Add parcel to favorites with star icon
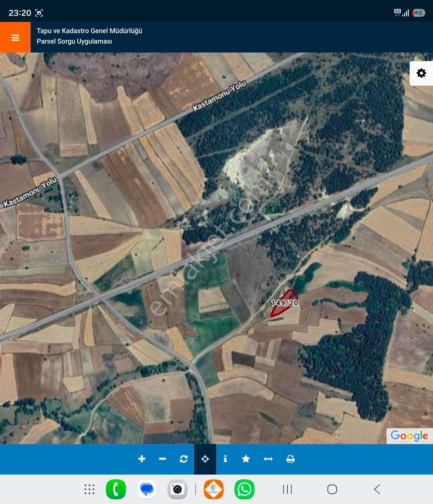Image resolution: width=433 pixels, height=504 pixels. tap(246, 459)
